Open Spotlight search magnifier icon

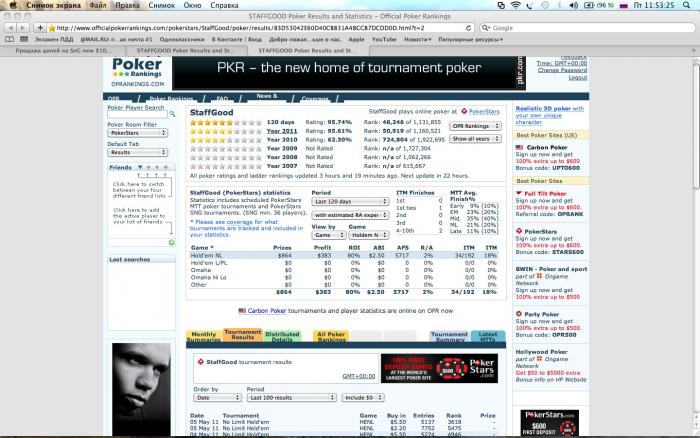[x=687, y=5]
